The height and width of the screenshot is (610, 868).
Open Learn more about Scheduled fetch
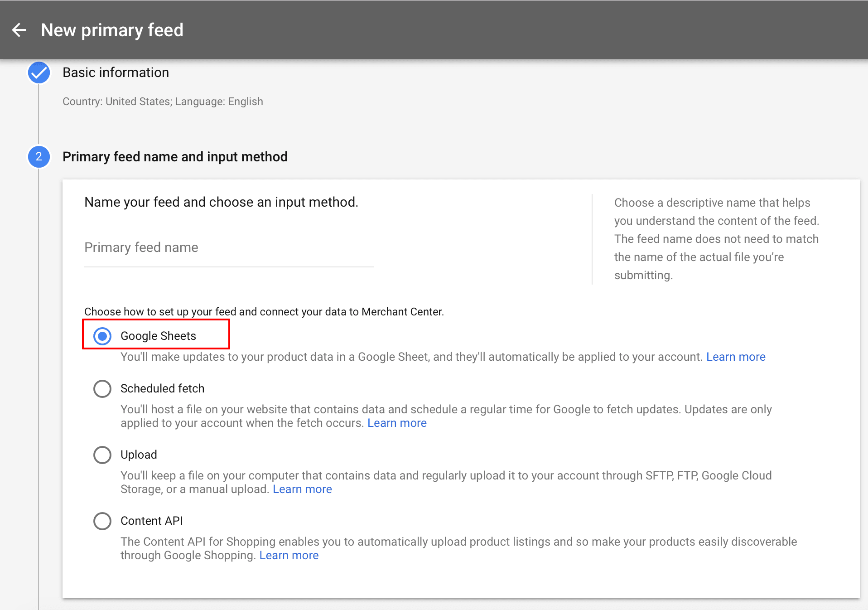(x=396, y=423)
